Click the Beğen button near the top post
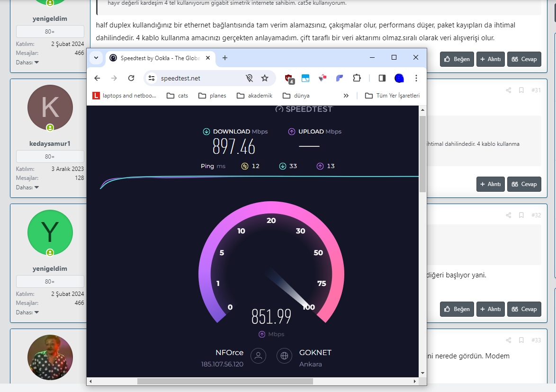This screenshot has width=556, height=392. [457, 59]
